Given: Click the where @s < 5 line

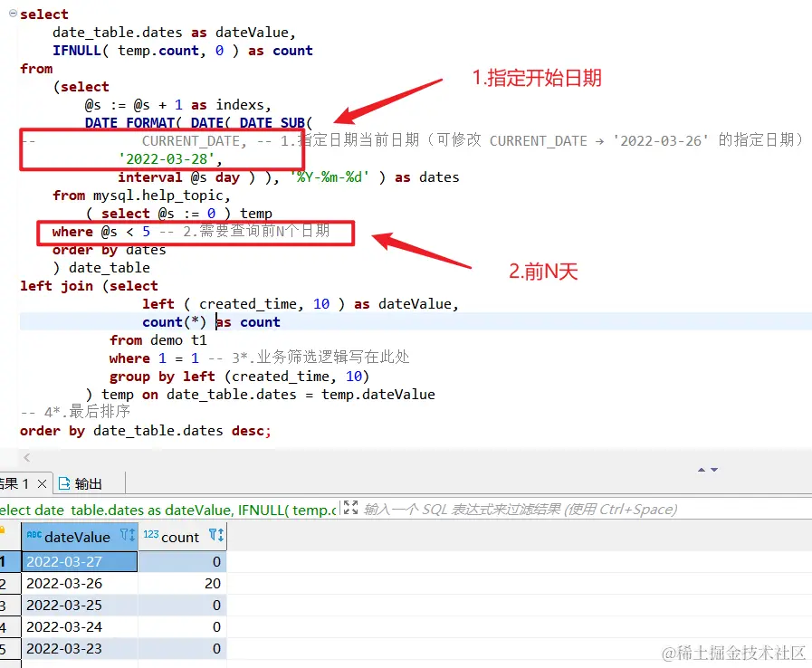Looking at the screenshot, I should (191, 231).
